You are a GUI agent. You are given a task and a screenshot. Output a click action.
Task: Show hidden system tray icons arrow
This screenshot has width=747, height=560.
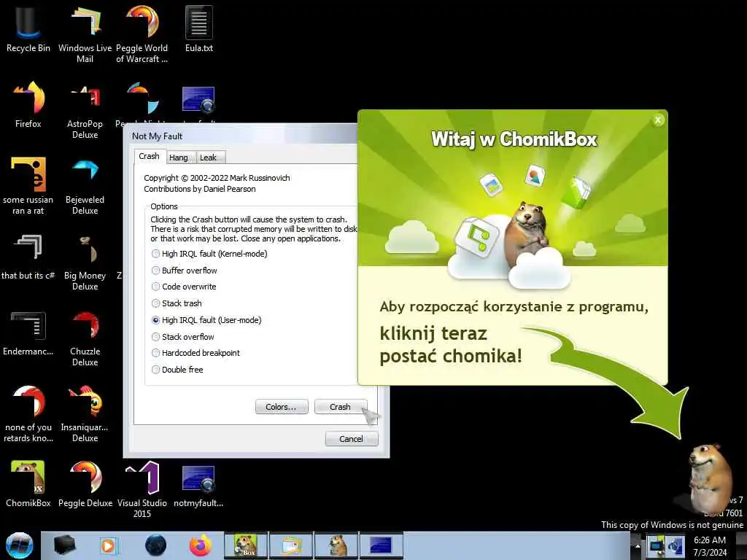point(638,545)
